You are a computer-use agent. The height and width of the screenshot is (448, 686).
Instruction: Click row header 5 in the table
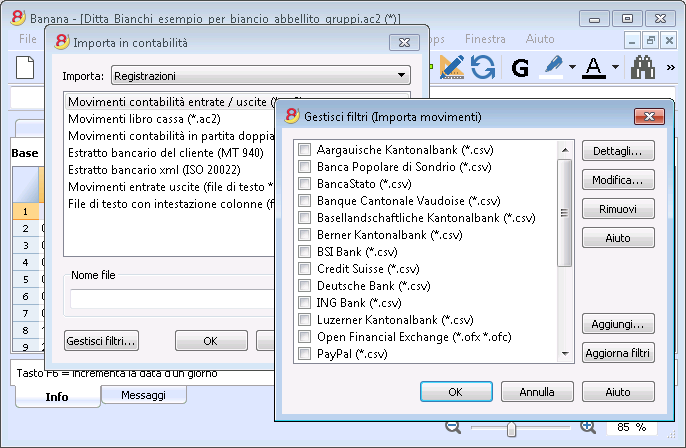click(x=25, y=279)
